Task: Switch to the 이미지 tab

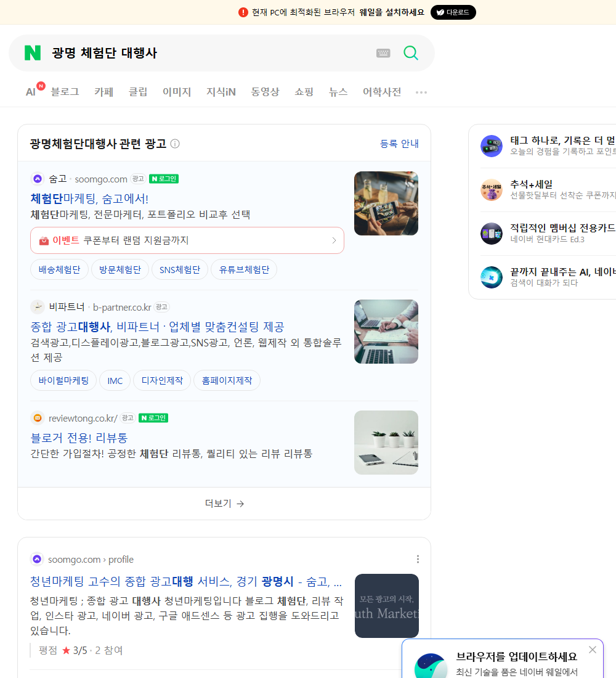Action: click(x=177, y=92)
